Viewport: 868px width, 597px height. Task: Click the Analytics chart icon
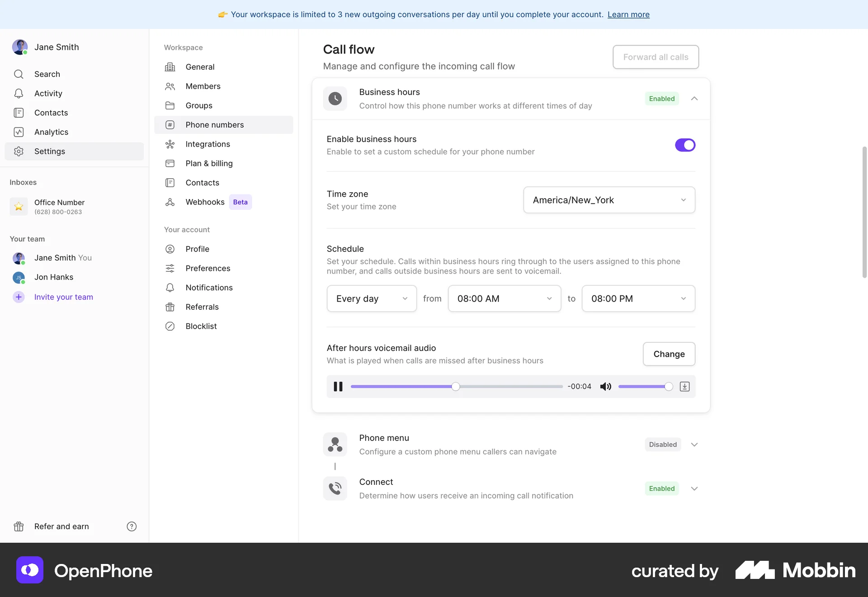[19, 132]
